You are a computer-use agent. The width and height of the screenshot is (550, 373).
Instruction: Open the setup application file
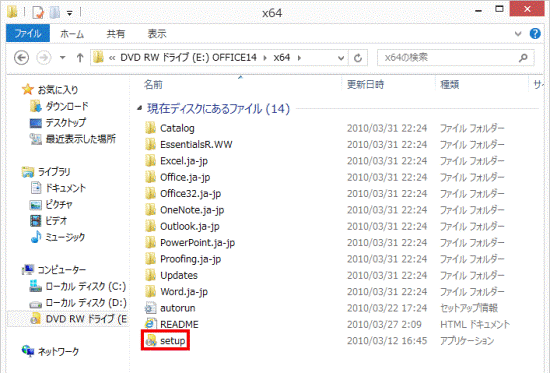pos(165,340)
